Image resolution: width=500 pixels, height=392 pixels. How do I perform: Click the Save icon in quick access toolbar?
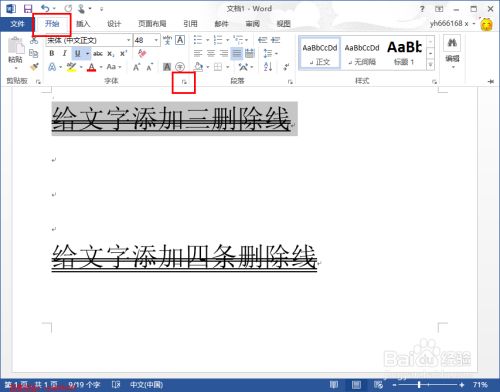tap(28, 9)
